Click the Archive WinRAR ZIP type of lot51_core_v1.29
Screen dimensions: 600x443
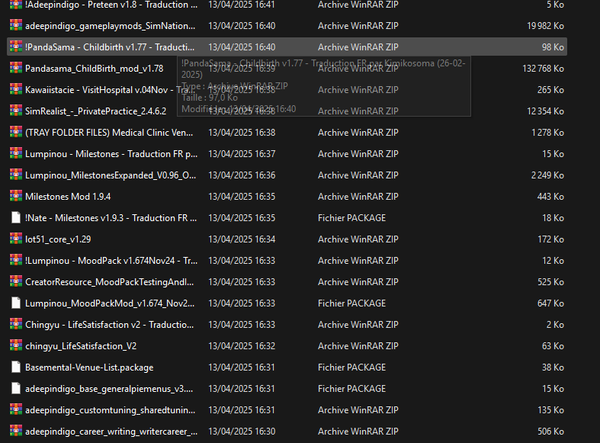[x=358, y=239]
